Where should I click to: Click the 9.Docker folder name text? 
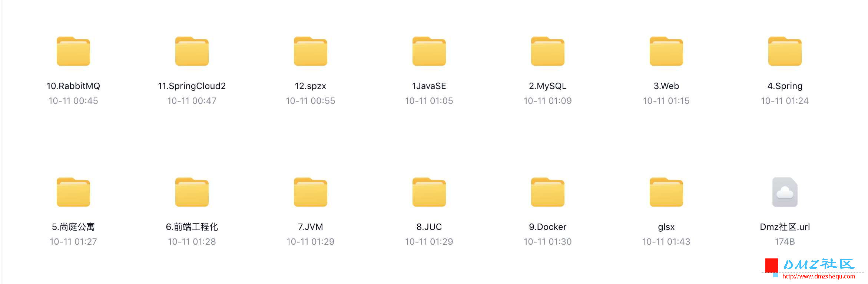tap(548, 227)
